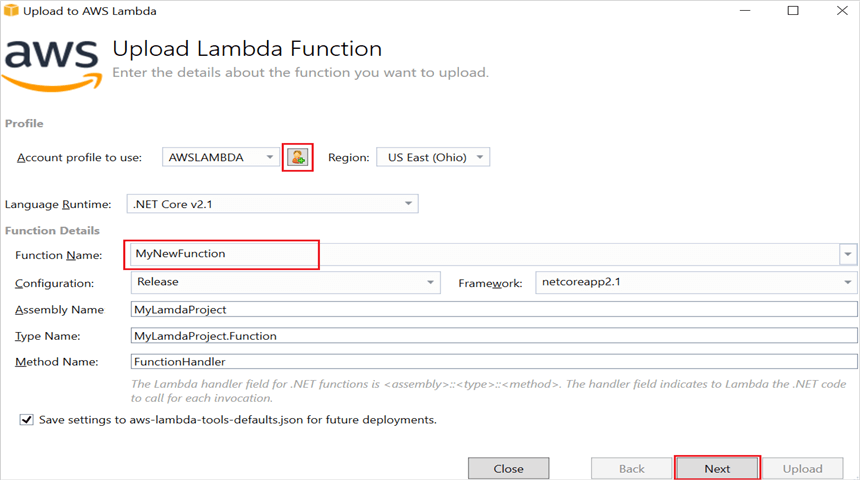Expand the Function Name dropdown arrow
The height and width of the screenshot is (480, 860).
(x=849, y=254)
